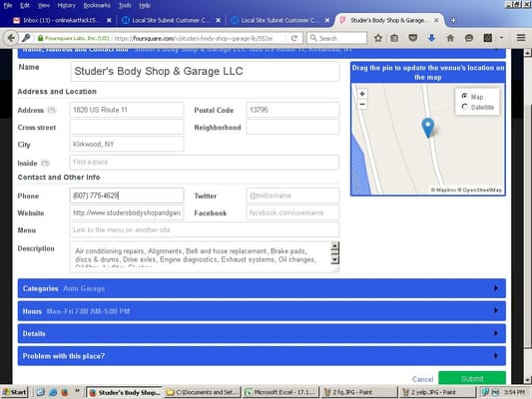Click the Cross street field
Image resolution: width=532 pixels, height=399 pixels.
[x=127, y=127]
